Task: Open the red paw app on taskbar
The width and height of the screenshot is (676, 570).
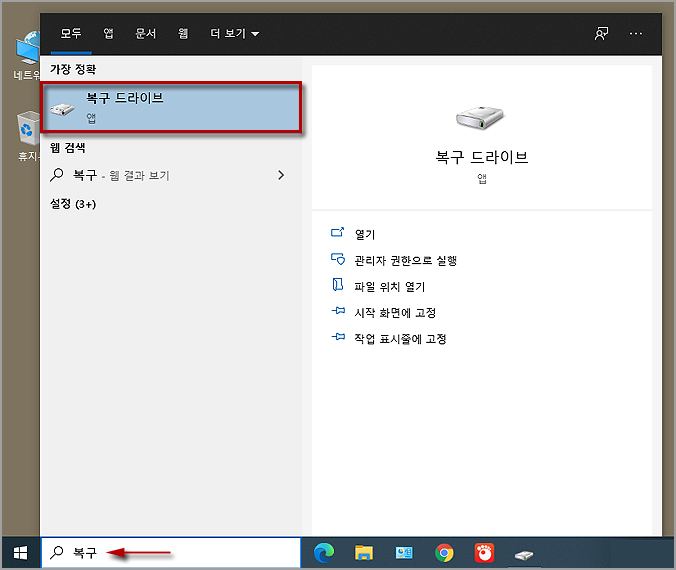Action: pyautogui.click(x=484, y=553)
